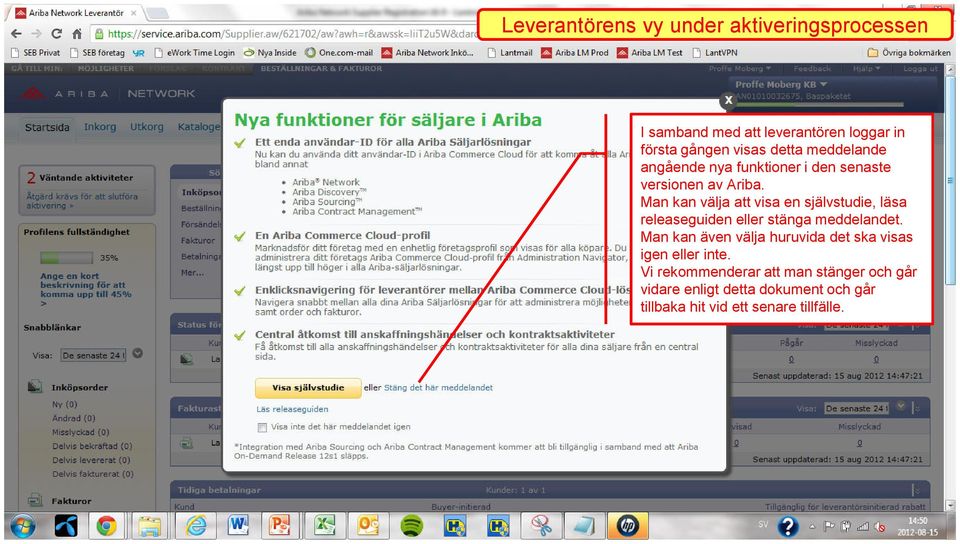Open the One.com-mail bookmark
Image resolution: width=960 pixels, height=544 pixels.
pos(339,53)
